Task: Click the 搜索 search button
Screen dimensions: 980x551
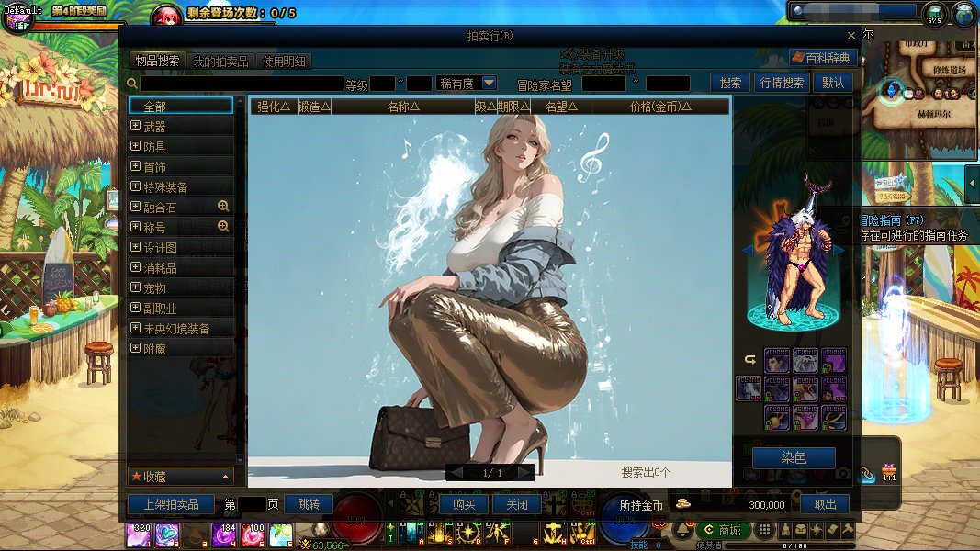Action: (730, 83)
